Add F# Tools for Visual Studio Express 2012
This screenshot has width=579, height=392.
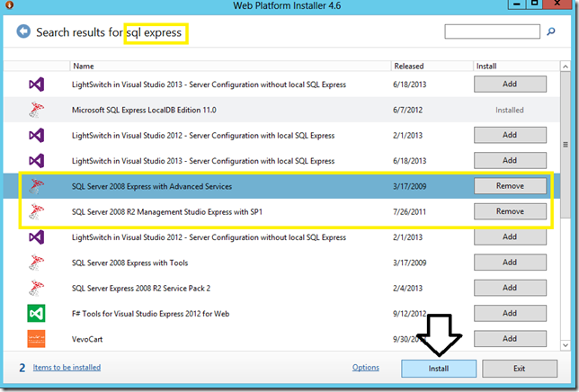tap(510, 314)
